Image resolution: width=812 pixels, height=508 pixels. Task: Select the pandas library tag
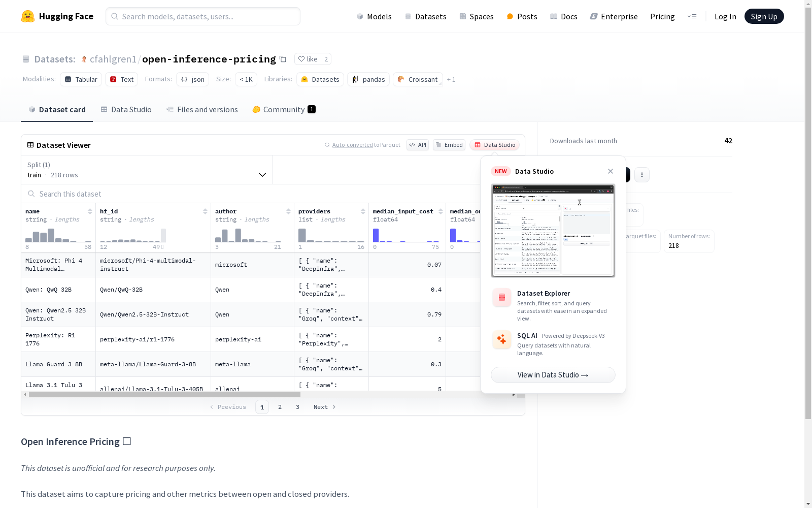click(x=368, y=79)
